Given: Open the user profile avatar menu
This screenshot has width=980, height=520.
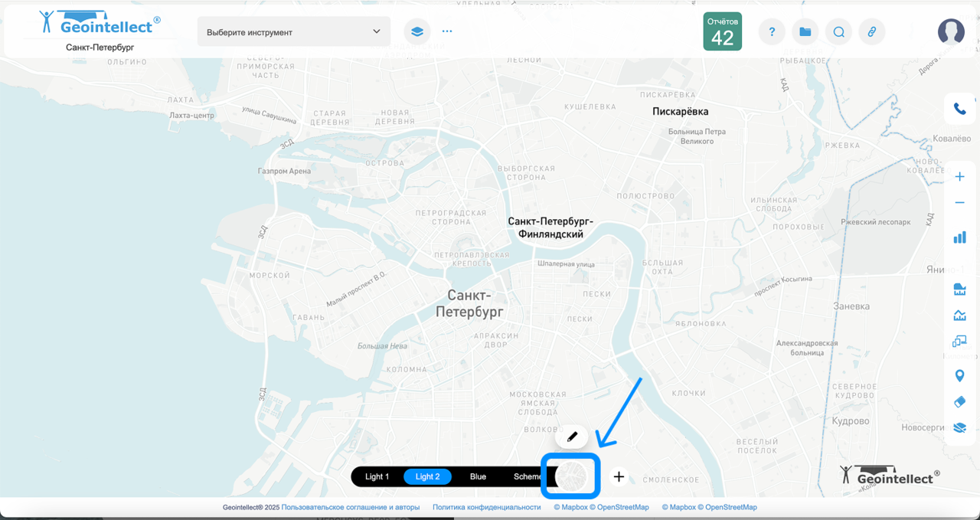Looking at the screenshot, I should pos(951,32).
